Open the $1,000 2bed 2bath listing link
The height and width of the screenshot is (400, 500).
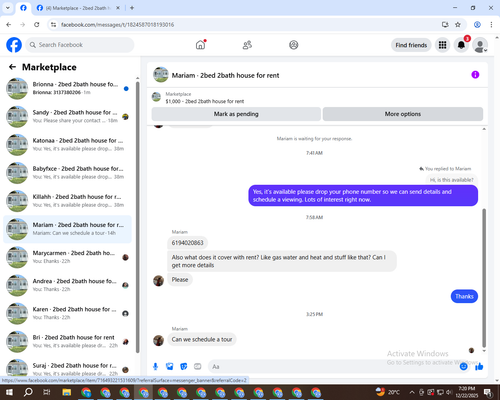(x=204, y=101)
